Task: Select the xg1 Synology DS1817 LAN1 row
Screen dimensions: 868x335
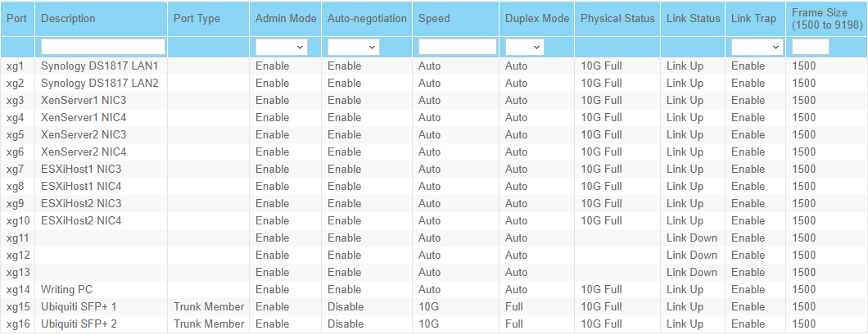Action: (x=99, y=66)
